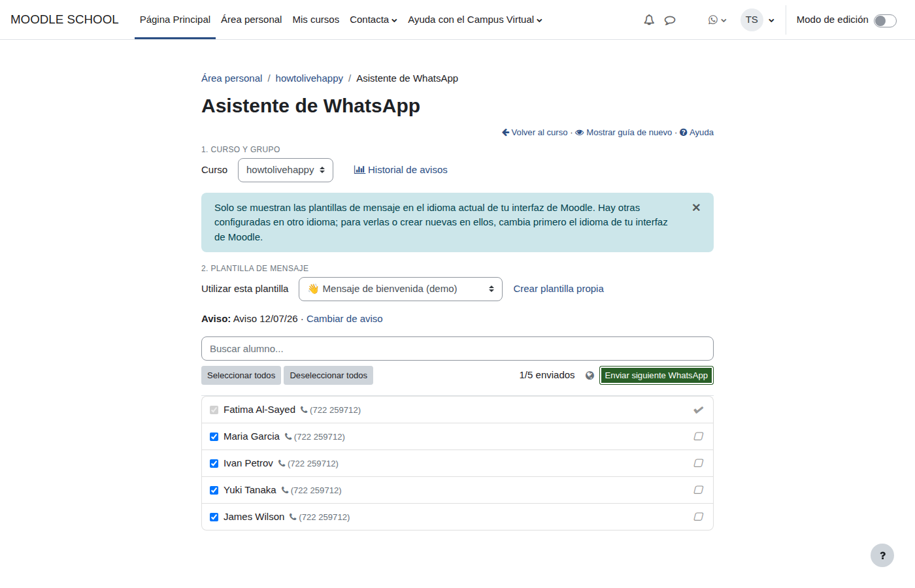
Task: Open the Curso dropdown howtolivehappy
Action: (286, 170)
